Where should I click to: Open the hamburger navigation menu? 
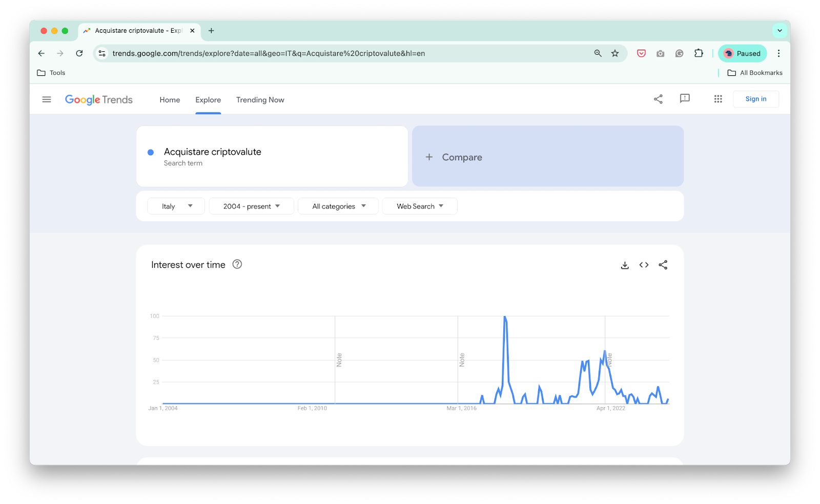click(47, 99)
